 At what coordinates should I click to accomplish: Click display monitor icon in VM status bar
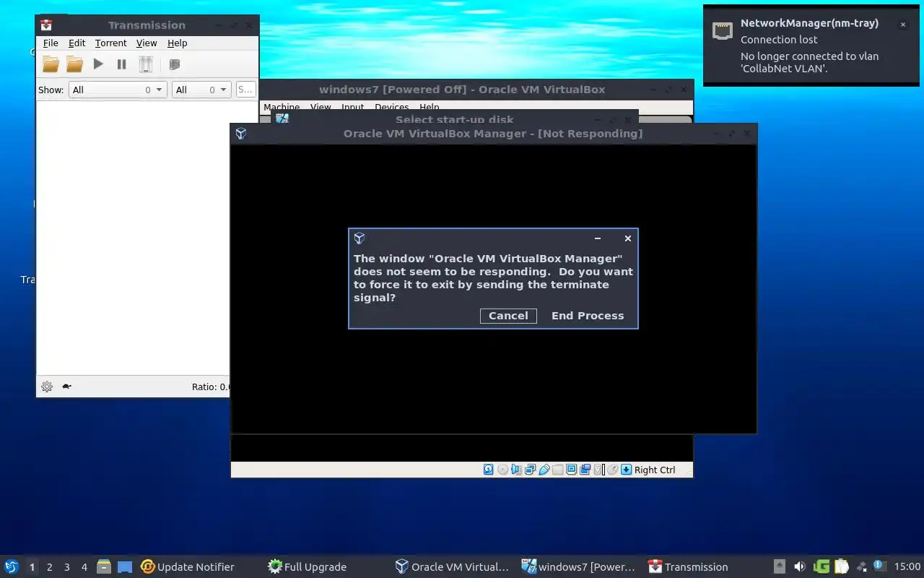(x=571, y=470)
